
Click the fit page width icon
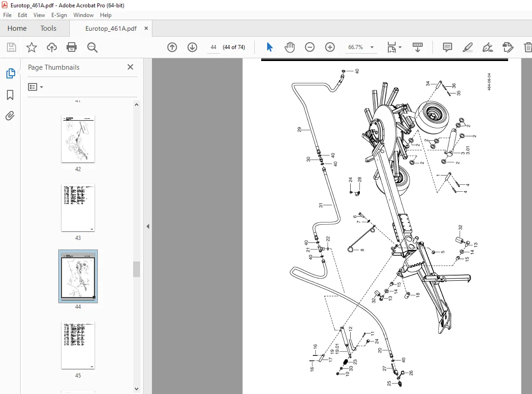[x=392, y=47]
